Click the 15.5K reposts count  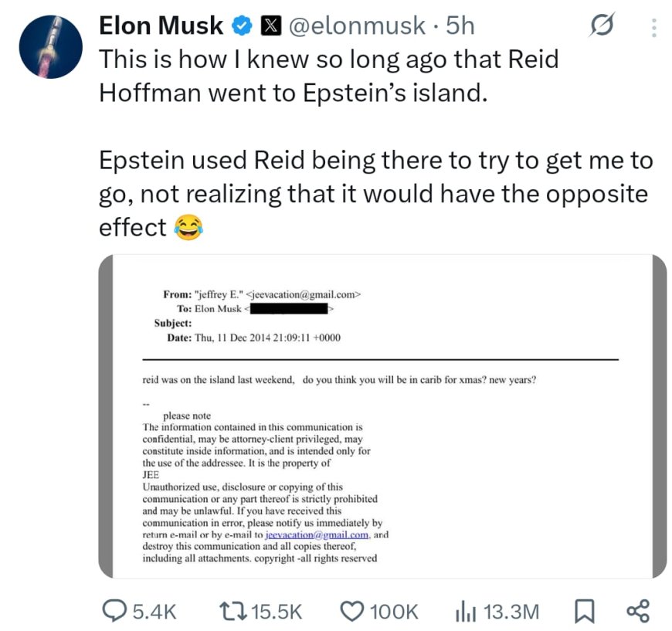coord(277,611)
